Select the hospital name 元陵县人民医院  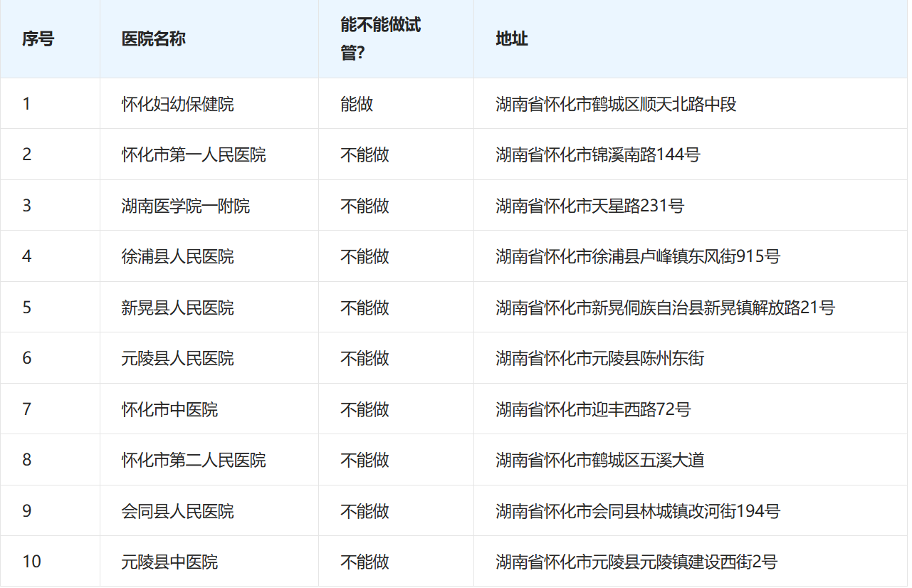[x=178, y=358]
